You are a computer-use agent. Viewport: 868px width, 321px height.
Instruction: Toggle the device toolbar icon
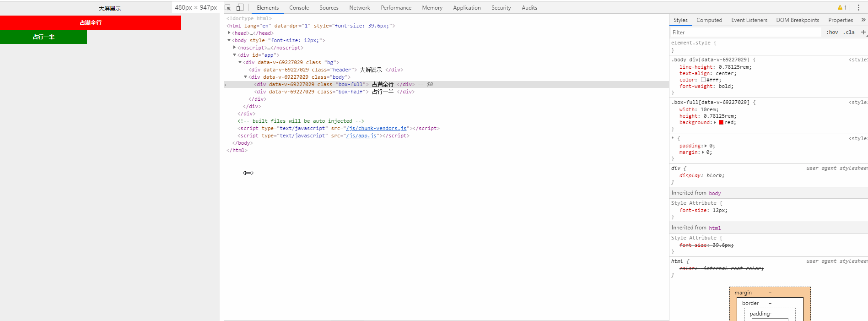pos(240,8)
